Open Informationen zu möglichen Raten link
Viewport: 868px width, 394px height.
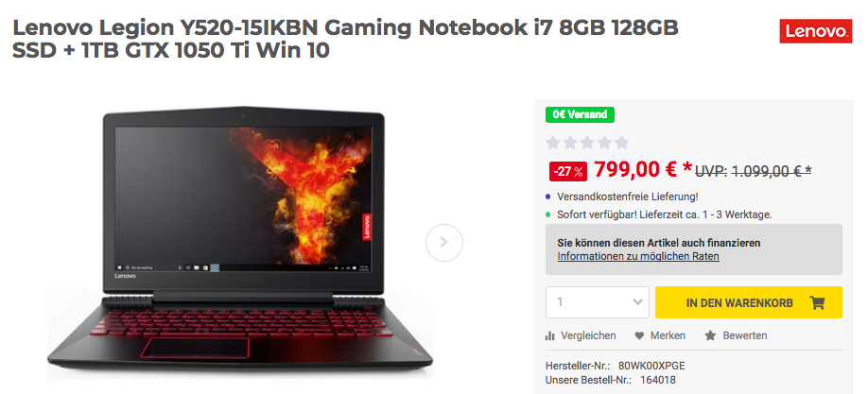(638, 256)
